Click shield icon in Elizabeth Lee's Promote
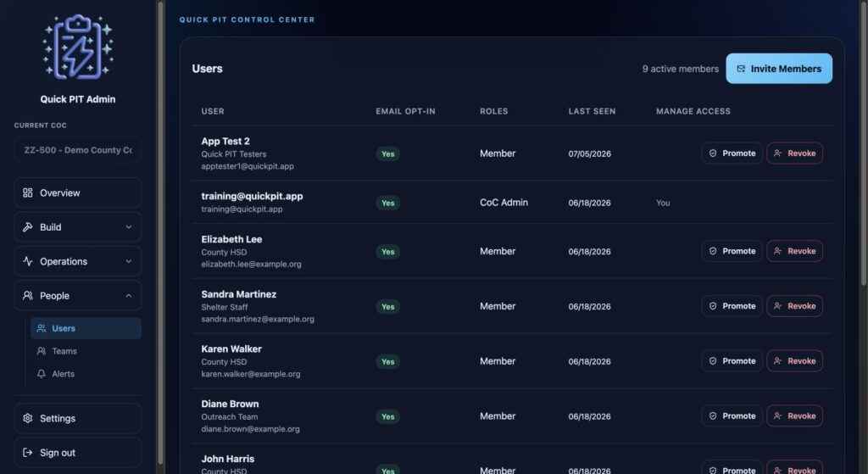The width and height of the screenshot is (868, 474). pyautogui.click(x=713, y=251)
